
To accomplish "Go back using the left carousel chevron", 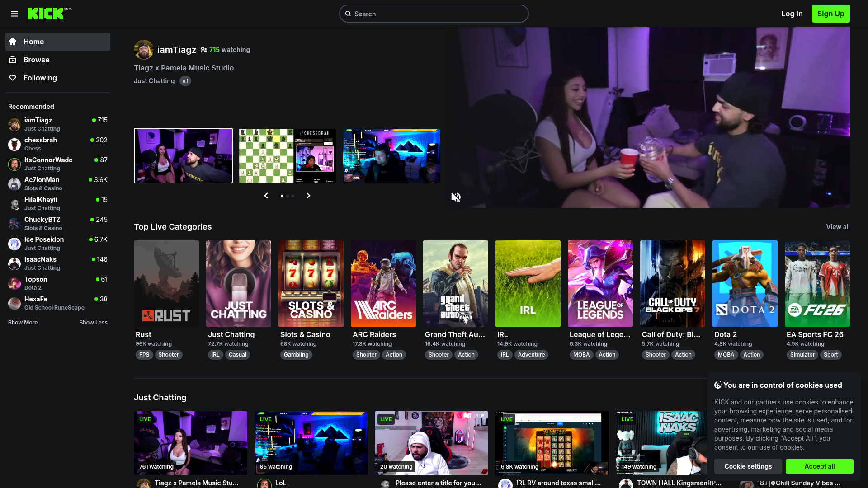I will pos(266,196).
